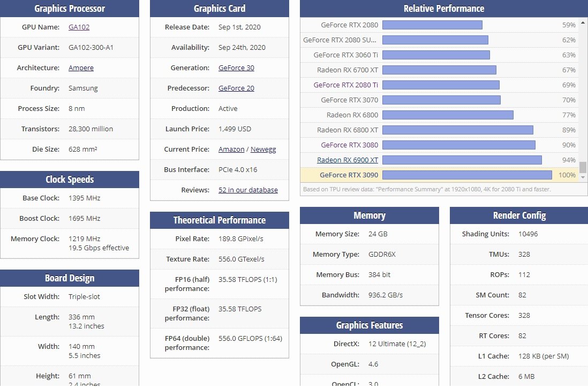Viewport: 588px width, 388px height.
Task: Click the performance list scrollbar thumb
Action: (583, 167)
